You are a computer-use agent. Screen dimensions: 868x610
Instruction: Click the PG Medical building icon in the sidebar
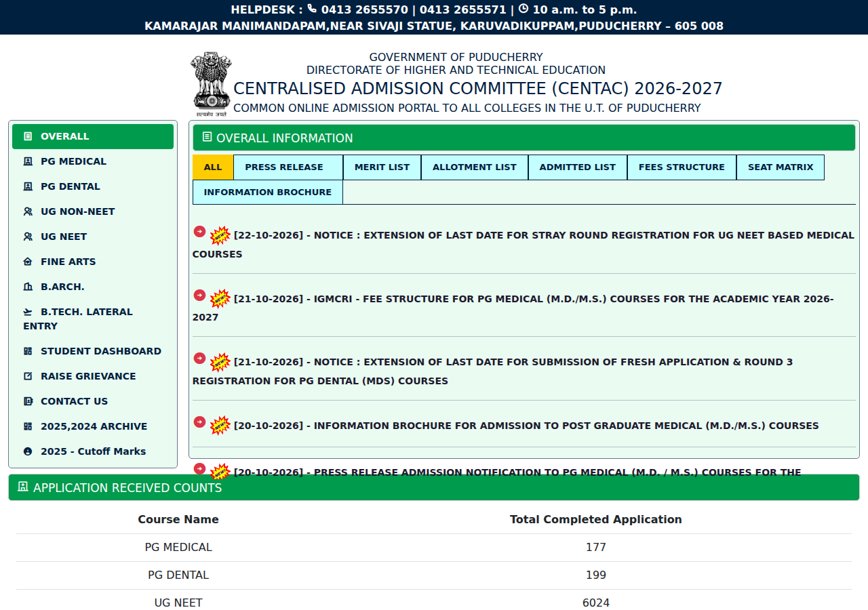coord(28,161)
